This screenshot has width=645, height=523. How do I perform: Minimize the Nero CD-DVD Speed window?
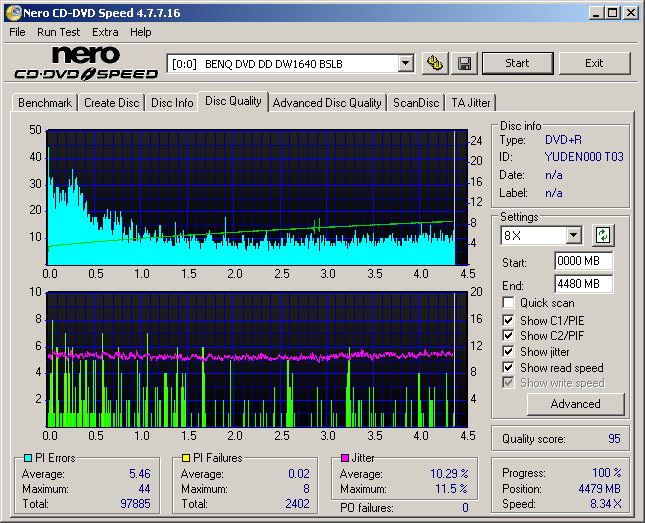596,13
